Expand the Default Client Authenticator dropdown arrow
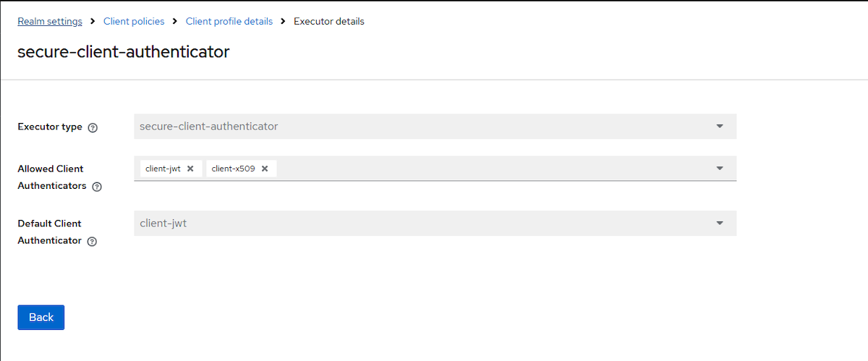This screenshot has height=361, width=868. click(x=720, y=223)
